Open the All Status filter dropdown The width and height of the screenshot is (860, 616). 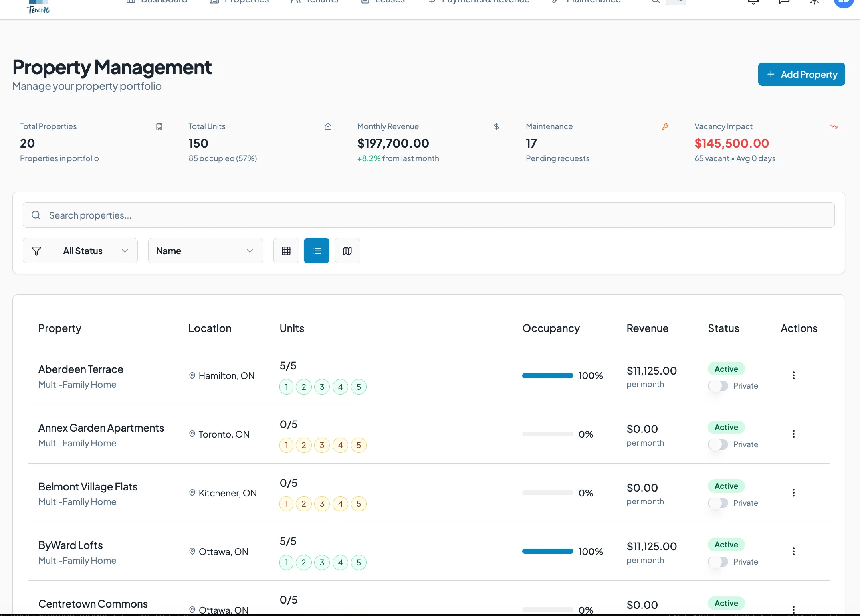[80, 251]
